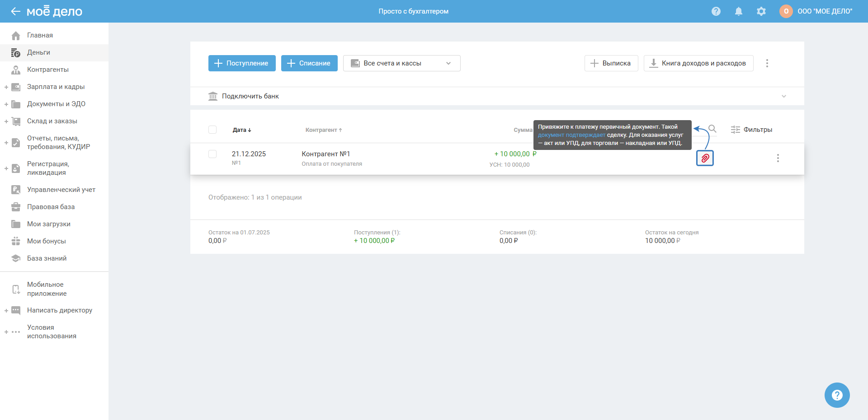Open the three-dot menu for payment row
This screenshot has height=420, width=868.
click(778, 158)
